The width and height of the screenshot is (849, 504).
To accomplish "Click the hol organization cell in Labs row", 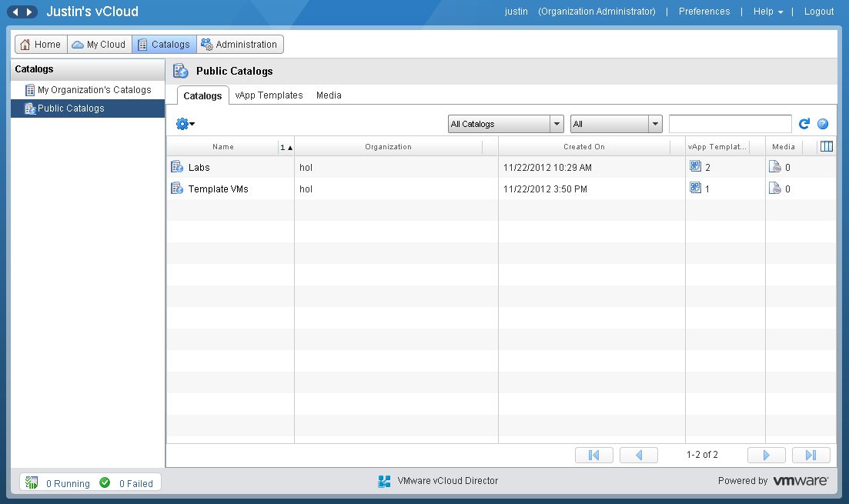I will pyautogui.click(x=306, y=167).
